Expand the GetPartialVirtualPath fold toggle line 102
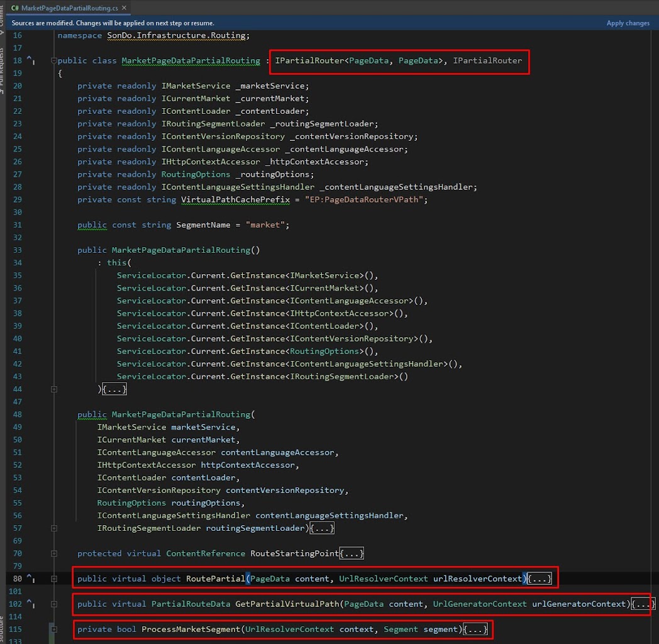659x644 pixels. [54, 604]
